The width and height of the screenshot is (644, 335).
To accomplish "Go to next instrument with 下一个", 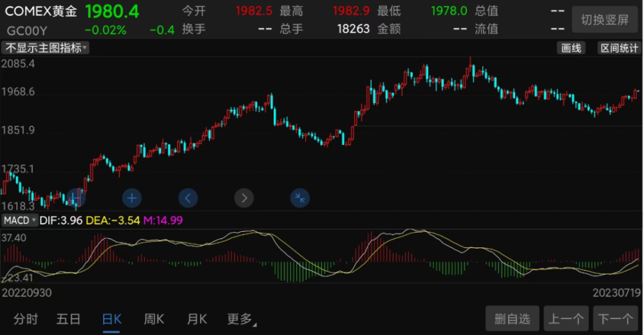I will click(x=615, y=318).
